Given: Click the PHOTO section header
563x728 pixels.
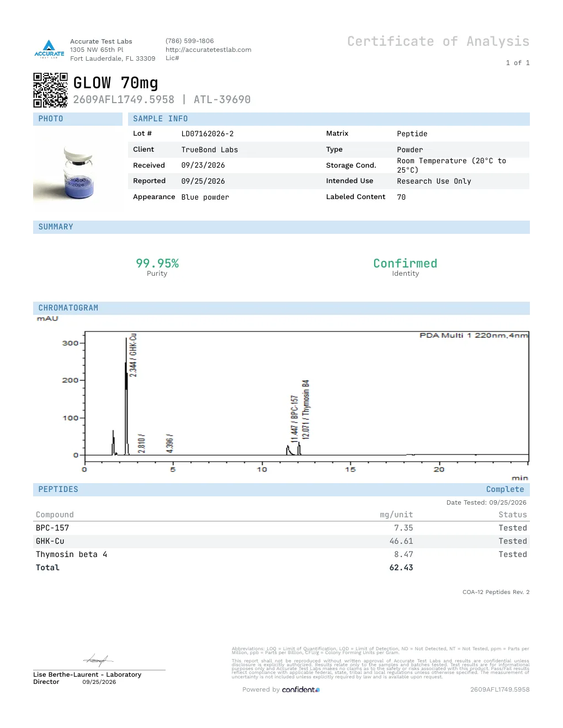Looking at the screenshot, I should click(78, 119).
